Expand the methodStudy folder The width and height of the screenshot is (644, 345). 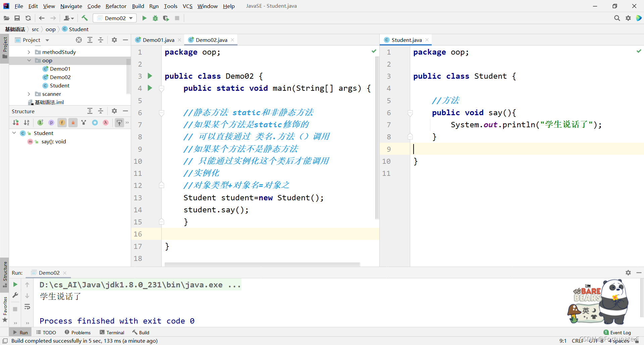(x=29, y=52)
